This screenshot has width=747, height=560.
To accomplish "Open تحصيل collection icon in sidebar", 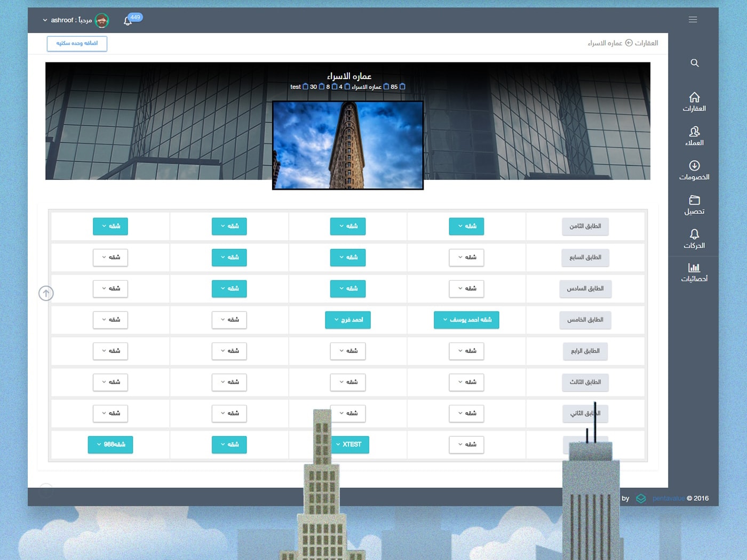I will 694,204.
